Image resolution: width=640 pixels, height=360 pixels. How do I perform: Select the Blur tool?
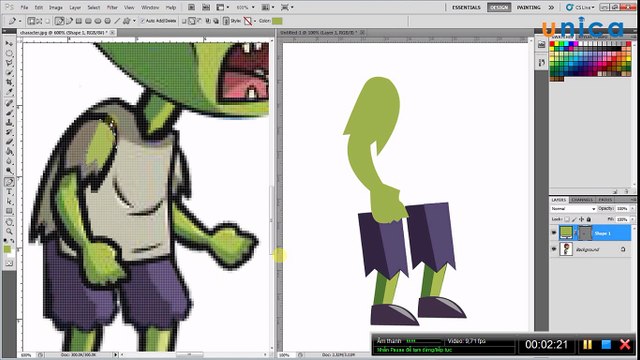[9, 162]
